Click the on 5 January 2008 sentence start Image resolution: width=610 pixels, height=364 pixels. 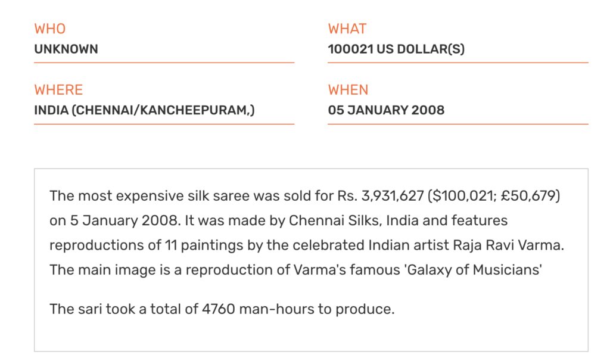click(x=114, y=220)
